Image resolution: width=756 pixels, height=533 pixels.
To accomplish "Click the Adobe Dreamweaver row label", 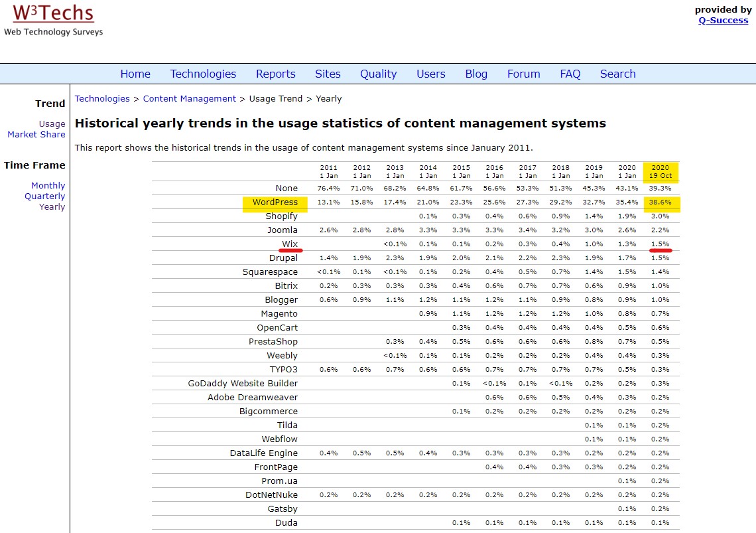I will pyautogui.click(x=253, y=398).
